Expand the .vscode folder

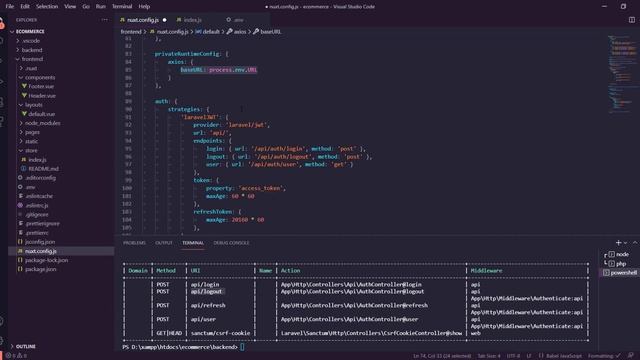(x=31, y=41)
